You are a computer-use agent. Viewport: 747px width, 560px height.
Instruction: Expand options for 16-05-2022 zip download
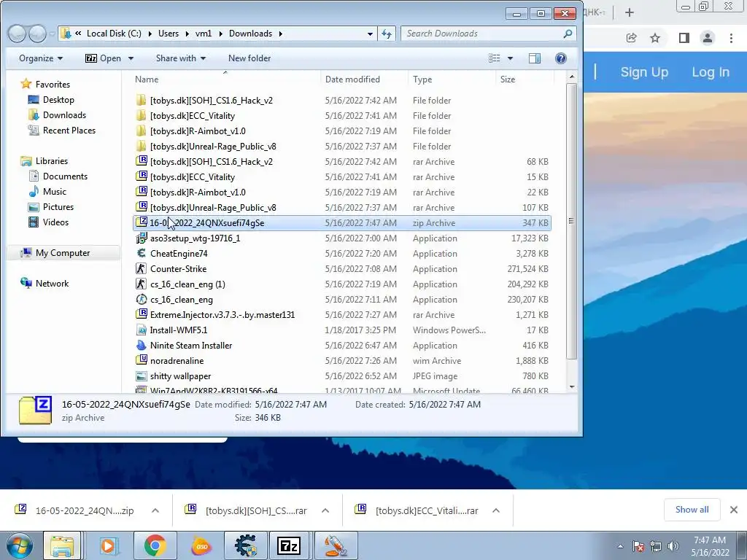(x=155, y=510)
